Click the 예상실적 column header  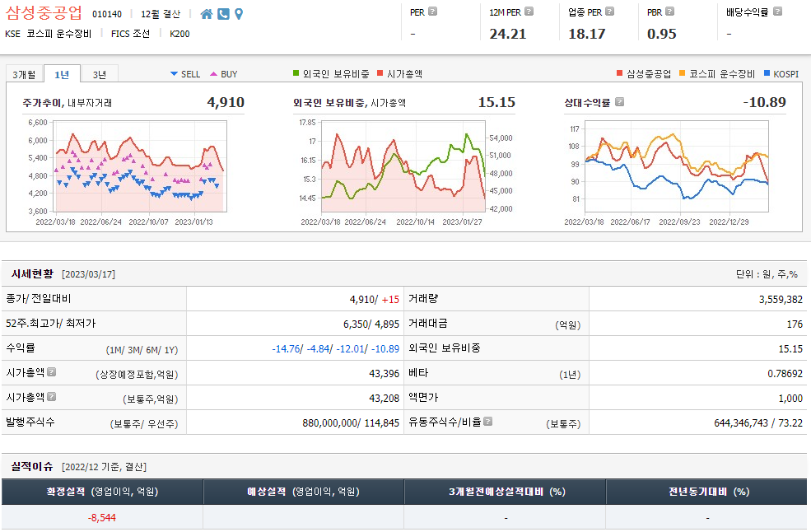pos(303,491)
